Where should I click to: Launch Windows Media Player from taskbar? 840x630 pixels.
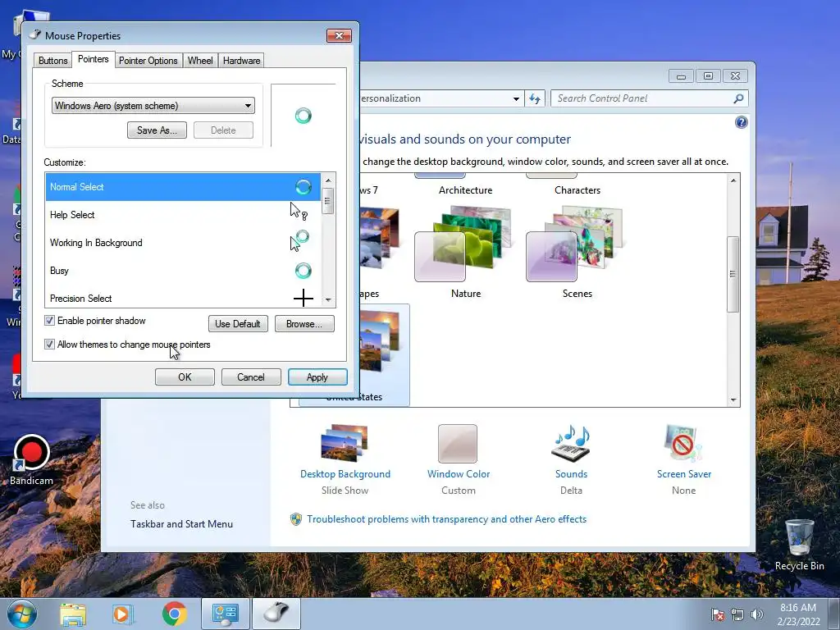pyautogui.click(x=123, y=614)
